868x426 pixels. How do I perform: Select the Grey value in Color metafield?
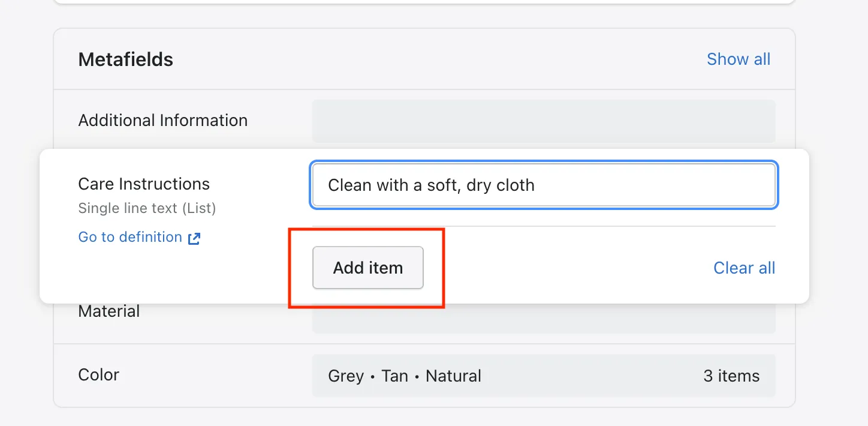point(346,376)
